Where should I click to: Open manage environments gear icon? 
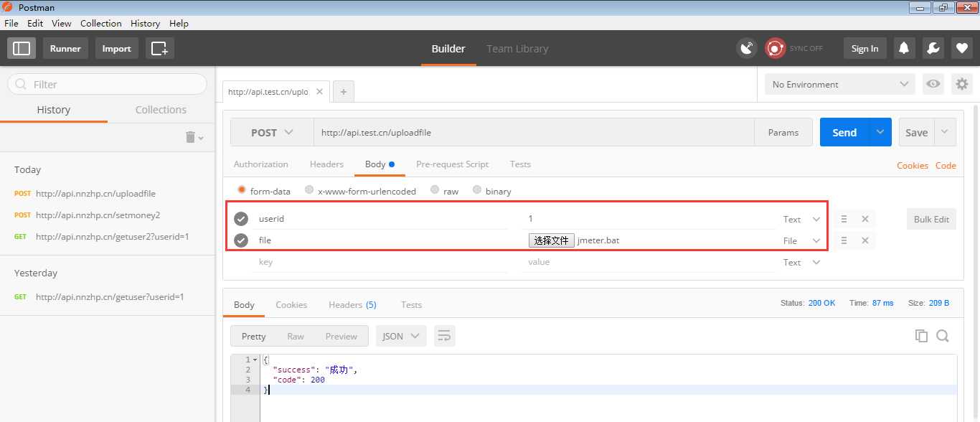click(961, 84)
